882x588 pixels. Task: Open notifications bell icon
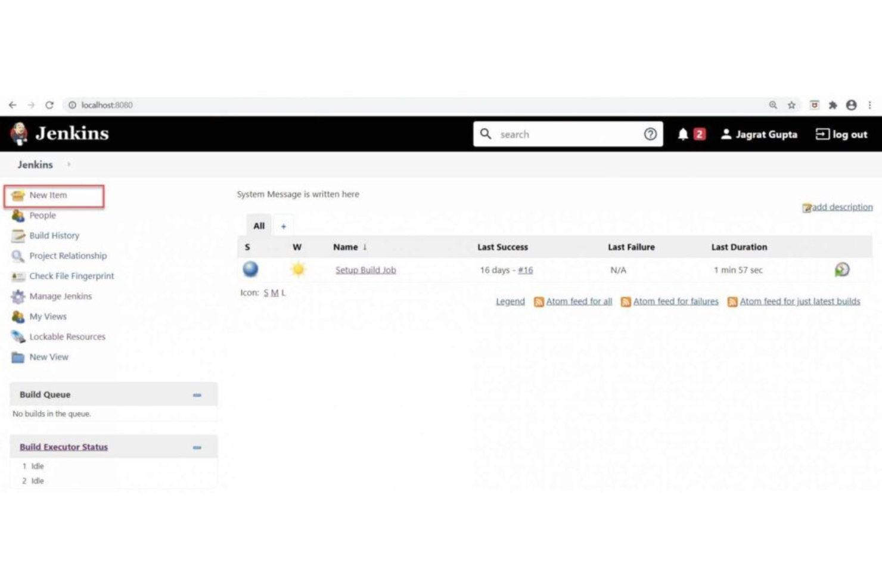pos(683,135)
